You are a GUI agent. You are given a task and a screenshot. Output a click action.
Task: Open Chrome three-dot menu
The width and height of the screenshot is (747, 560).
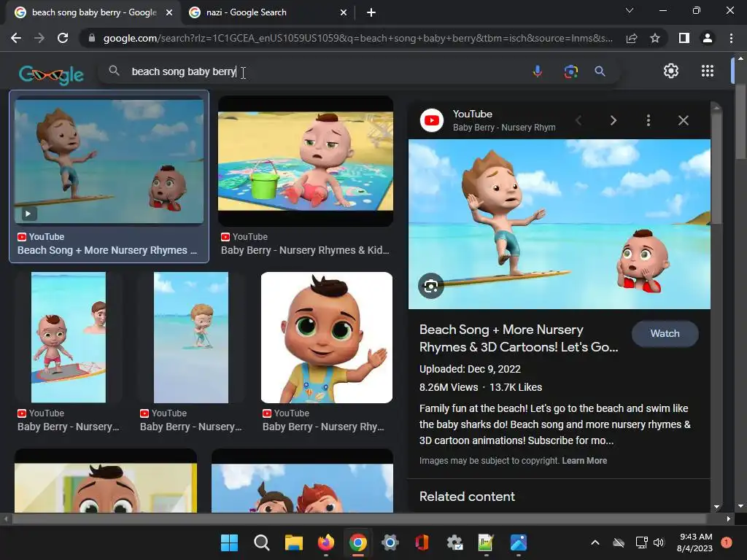[731, 38]
